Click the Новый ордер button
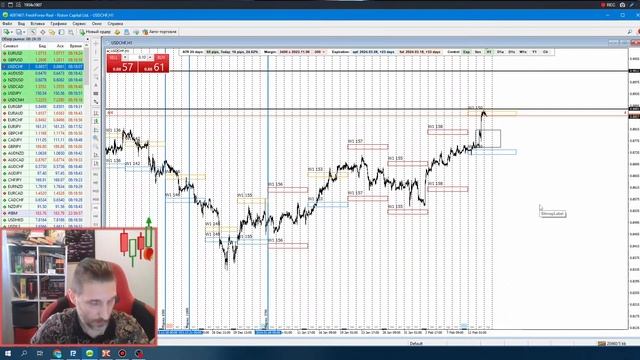Image resolution: width=640 pixels, height=360 pixels. (95, 32)
